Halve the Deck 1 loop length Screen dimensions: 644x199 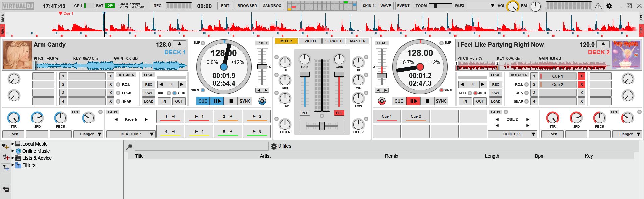tap(161, 84)
